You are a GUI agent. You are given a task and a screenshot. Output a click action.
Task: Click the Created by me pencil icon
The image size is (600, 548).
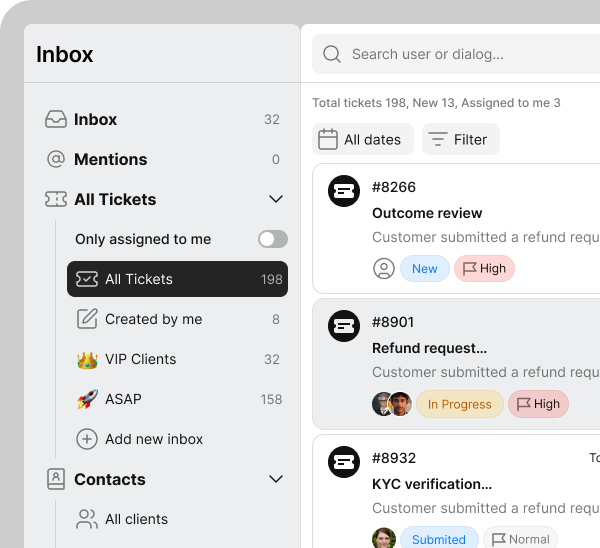[87, 319]
